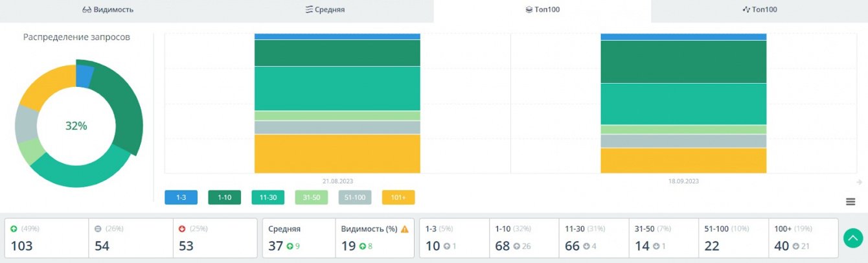This screenshot has height=263, width=868.
Task: Click the chart's right scroll arrow
Action: click(859, 182)
